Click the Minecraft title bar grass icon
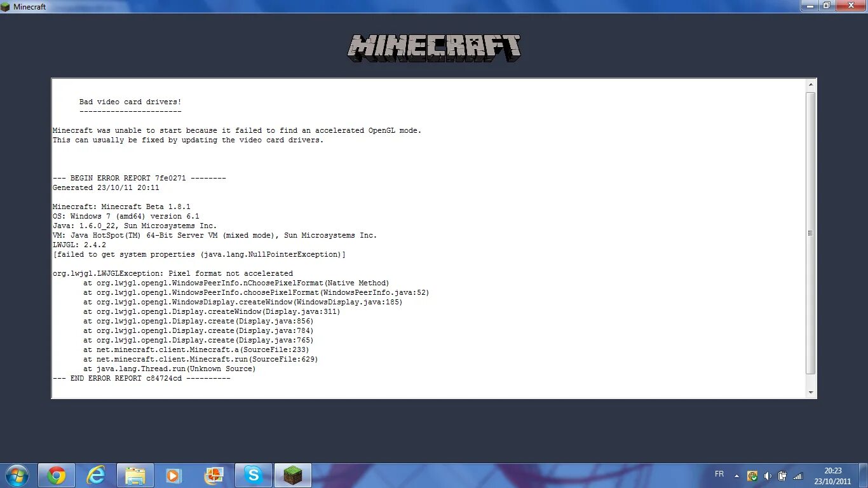The image size is (868, 488). click(6, 6)
